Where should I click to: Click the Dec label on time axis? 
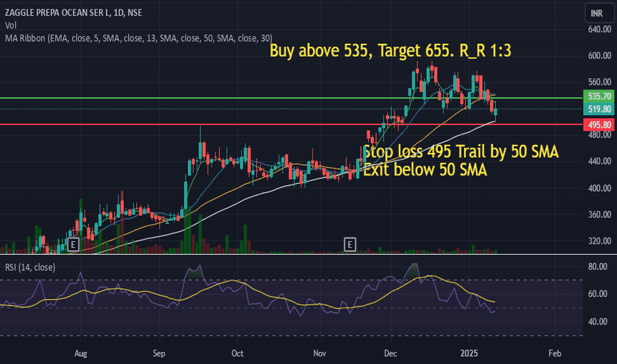tap(391, 353)
